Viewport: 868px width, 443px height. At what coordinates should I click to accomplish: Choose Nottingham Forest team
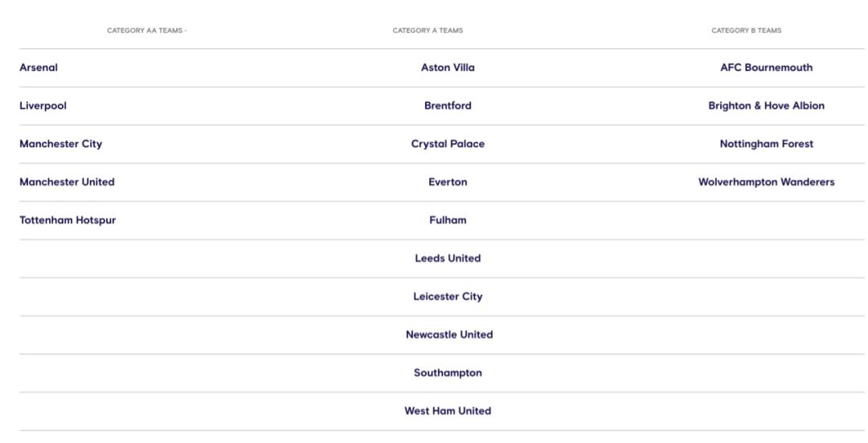(x=767, y=144)
